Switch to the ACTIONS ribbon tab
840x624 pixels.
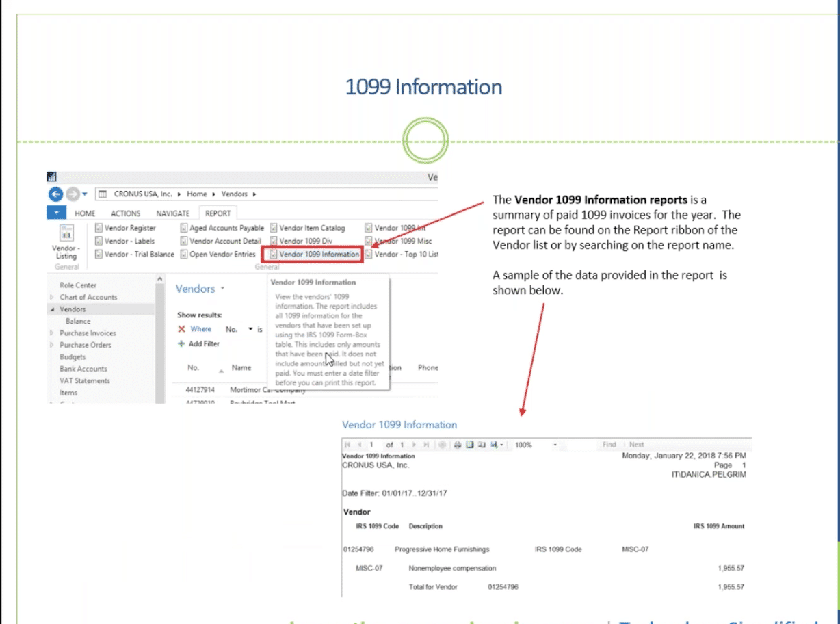(x=125, y=213)
